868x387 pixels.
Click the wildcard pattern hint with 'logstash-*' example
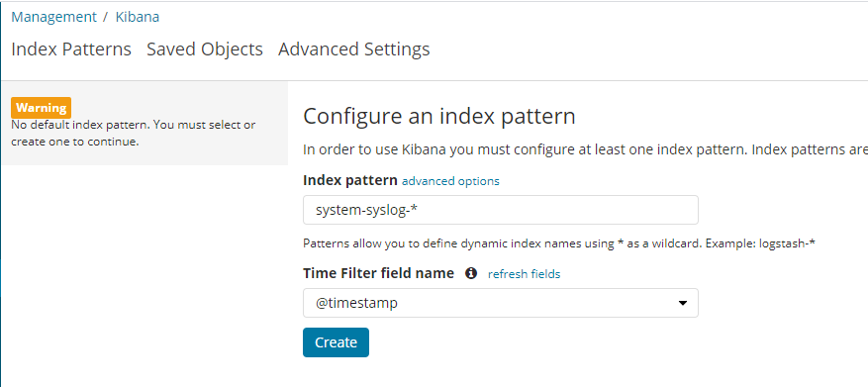click(x=559, y=243)
